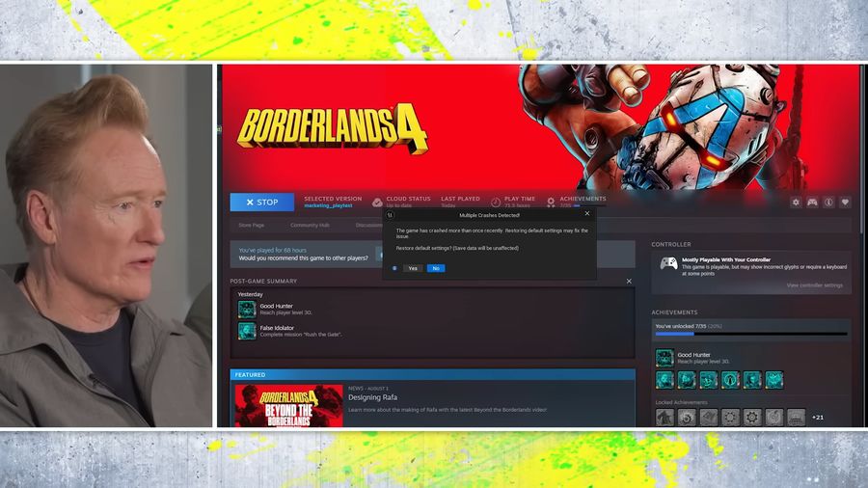Click the fourth locked achievement icon
Viewport: 868px width, 488px height.
click(x=730, y=418)
